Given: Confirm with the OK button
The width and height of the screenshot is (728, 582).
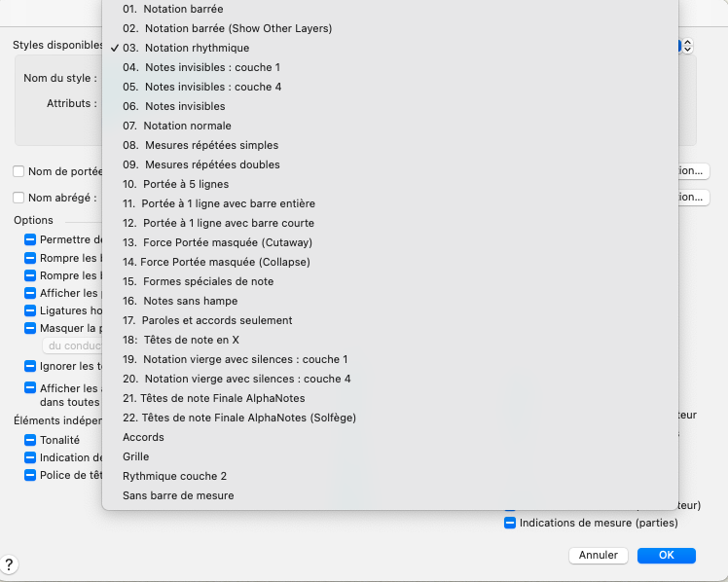Looking at the screenshot, I should [x=666, y=555].
